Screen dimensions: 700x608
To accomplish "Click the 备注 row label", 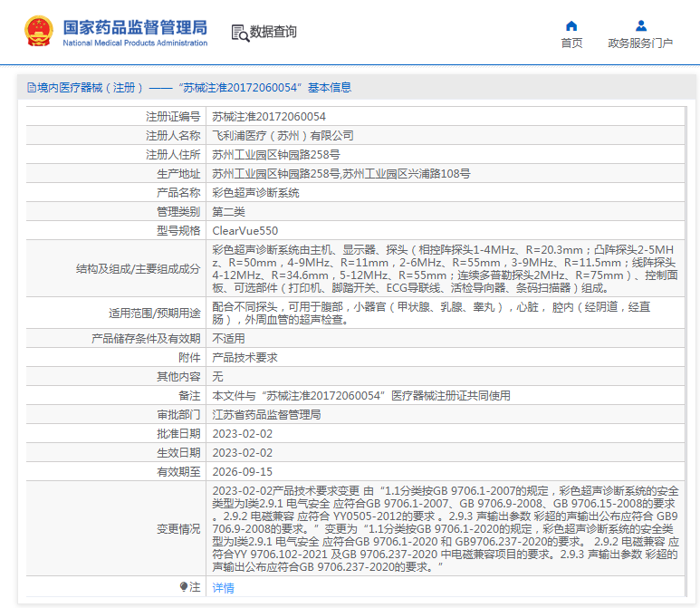I will pos(190,395).
